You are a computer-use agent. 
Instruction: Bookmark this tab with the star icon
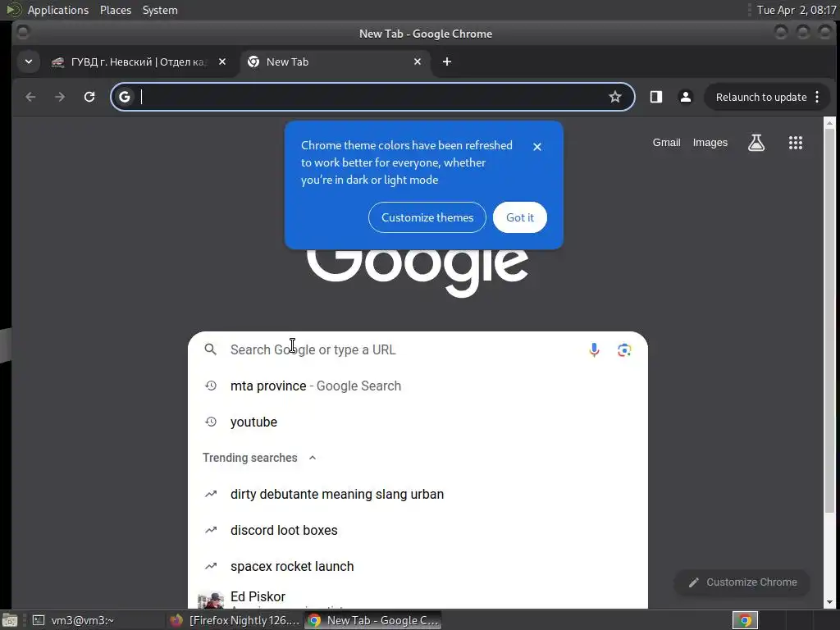click(615, 97)
